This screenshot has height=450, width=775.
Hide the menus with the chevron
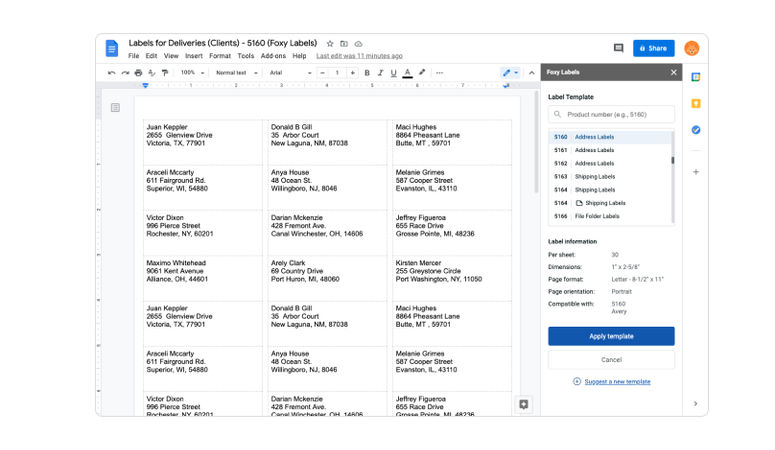coord(532,73)
